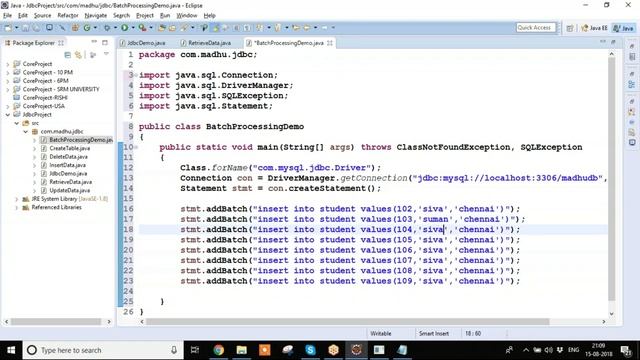Maximize the Package Explorer panel

tap(105, 42)
